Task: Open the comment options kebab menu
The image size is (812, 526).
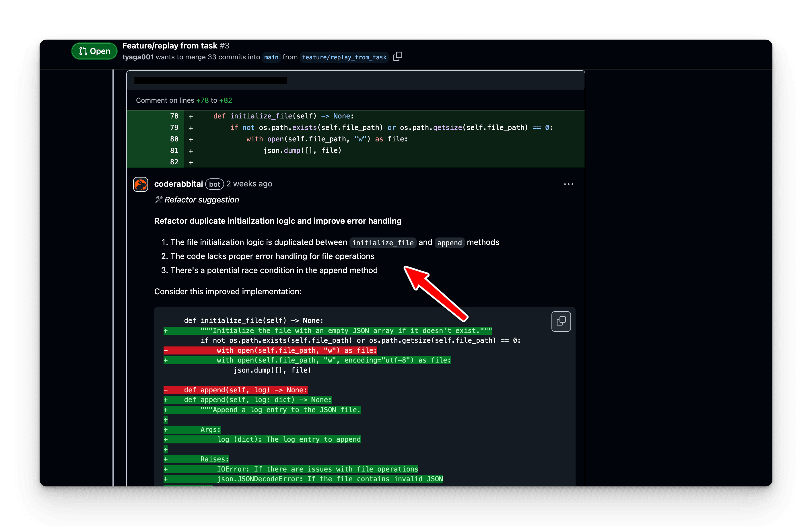Action: point(568,184)
